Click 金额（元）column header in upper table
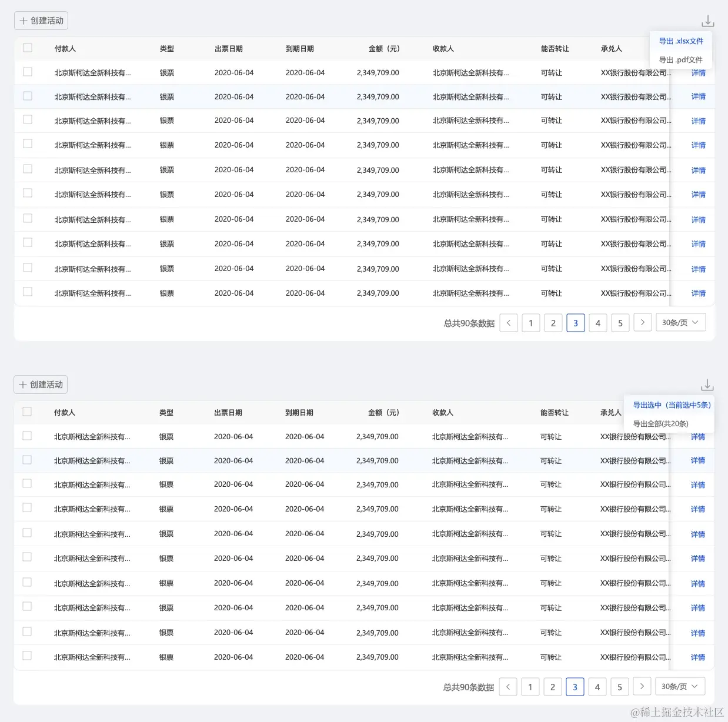The height and width of the screenshot is (722, 728). coord(384,49)
